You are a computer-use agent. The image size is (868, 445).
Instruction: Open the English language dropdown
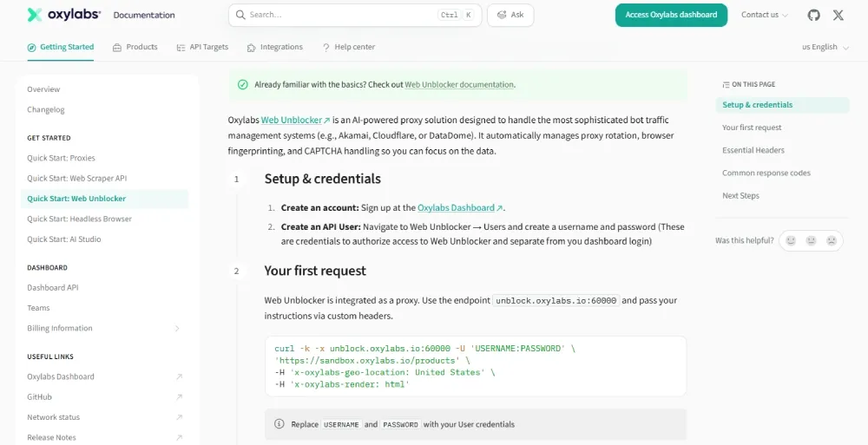point(825,47)
